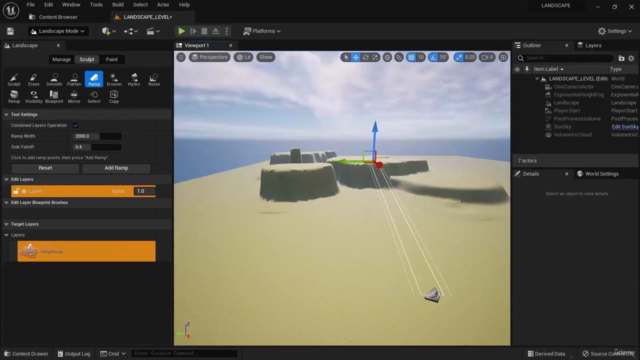This screenshot has height=360, width=640.
Task: Select the Ramp landscape tool
Action: click(94, 79)
